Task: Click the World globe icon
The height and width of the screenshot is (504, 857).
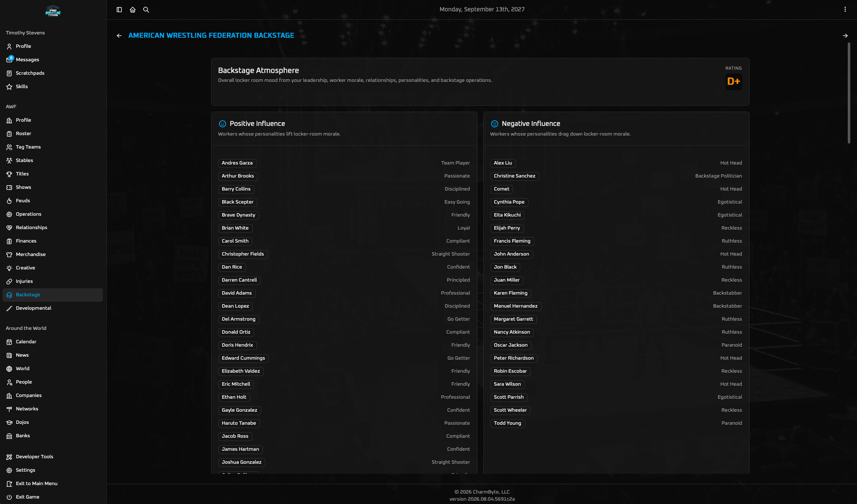Action: [9, 369]
